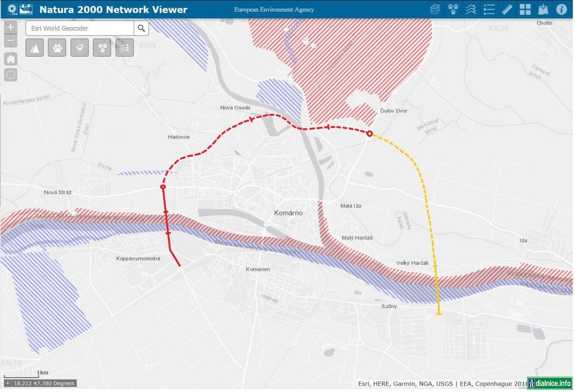The height and width of the screenshot is (392, 575).
Task: Click the Koppánymonostor label
Action: [138, 259]
